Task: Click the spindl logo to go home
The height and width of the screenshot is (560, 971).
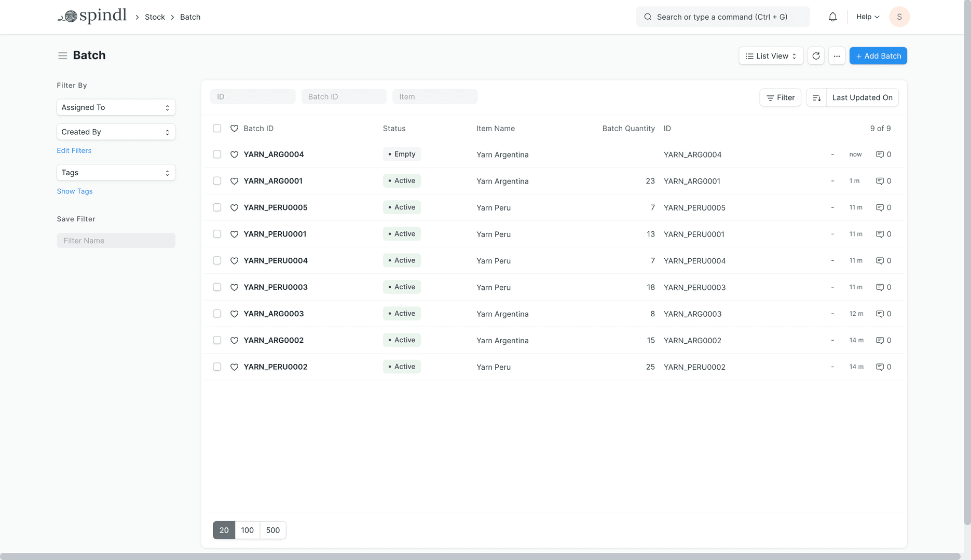Action: [x=92, y=17]
